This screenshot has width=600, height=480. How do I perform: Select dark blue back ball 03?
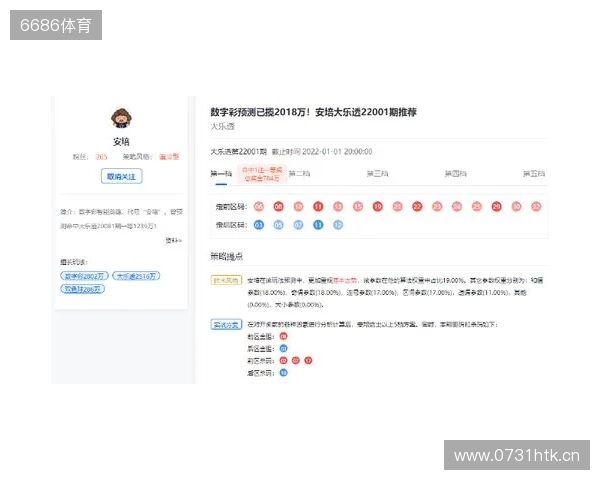(259, 225)
